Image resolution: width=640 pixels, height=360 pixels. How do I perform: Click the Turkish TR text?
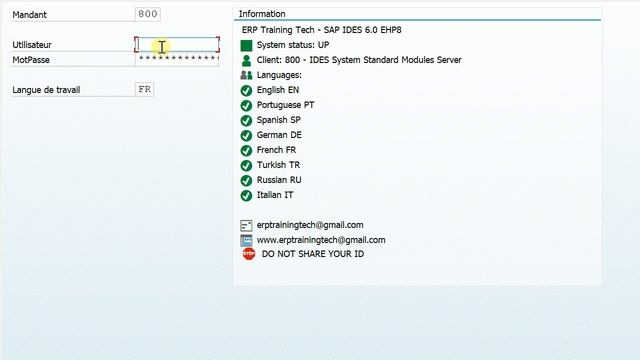point(278,165)
